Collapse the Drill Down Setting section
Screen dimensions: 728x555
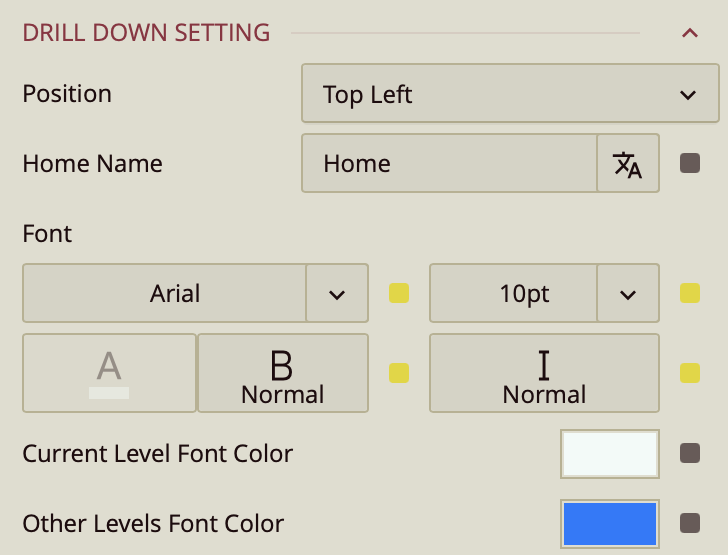point(689,33)
